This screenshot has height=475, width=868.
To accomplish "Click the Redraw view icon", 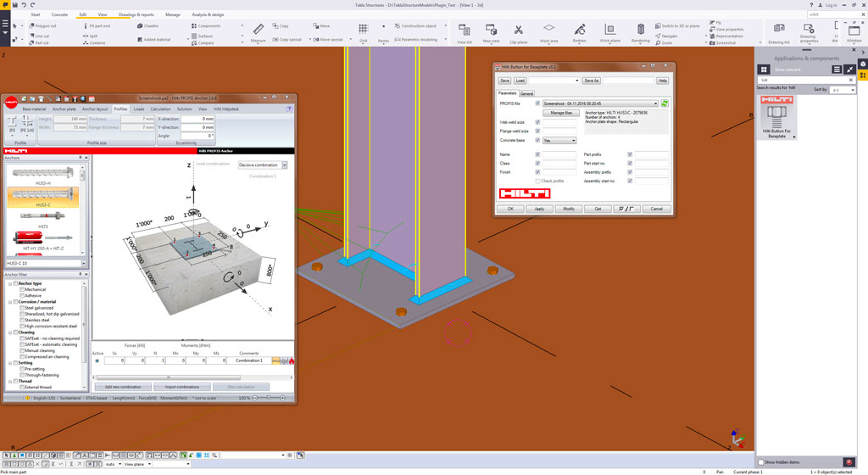I will pos(579,30).
